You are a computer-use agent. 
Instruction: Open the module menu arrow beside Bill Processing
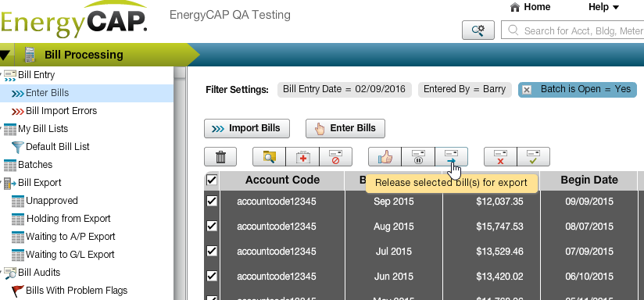[x=5, y=55]
